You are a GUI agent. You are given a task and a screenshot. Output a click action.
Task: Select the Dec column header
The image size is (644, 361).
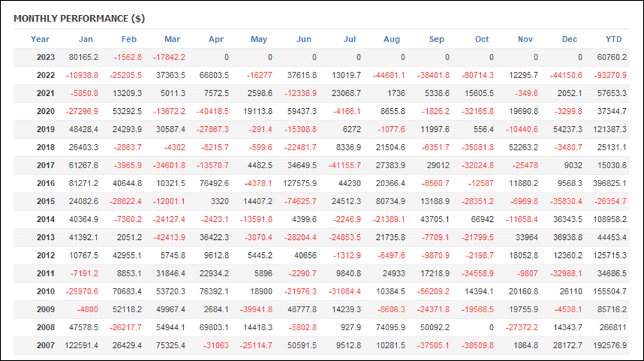tap(570, 39)
